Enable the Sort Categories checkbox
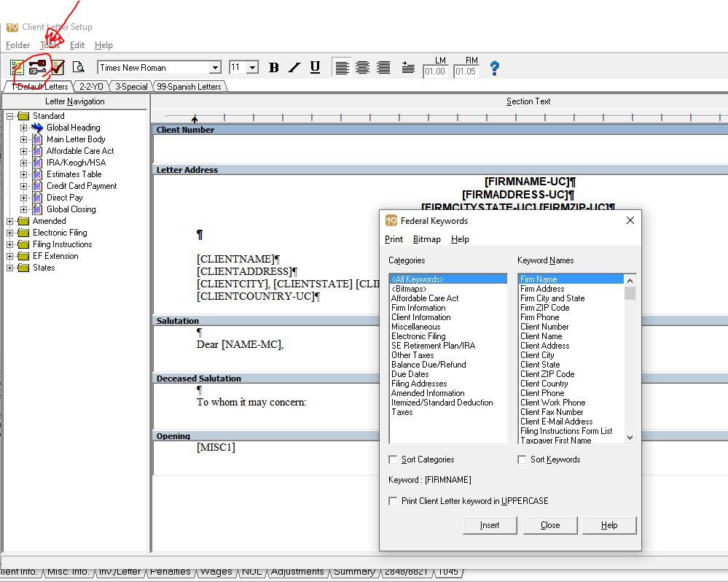The width and height of the screenshot is (728, 582). click(394, 459)
